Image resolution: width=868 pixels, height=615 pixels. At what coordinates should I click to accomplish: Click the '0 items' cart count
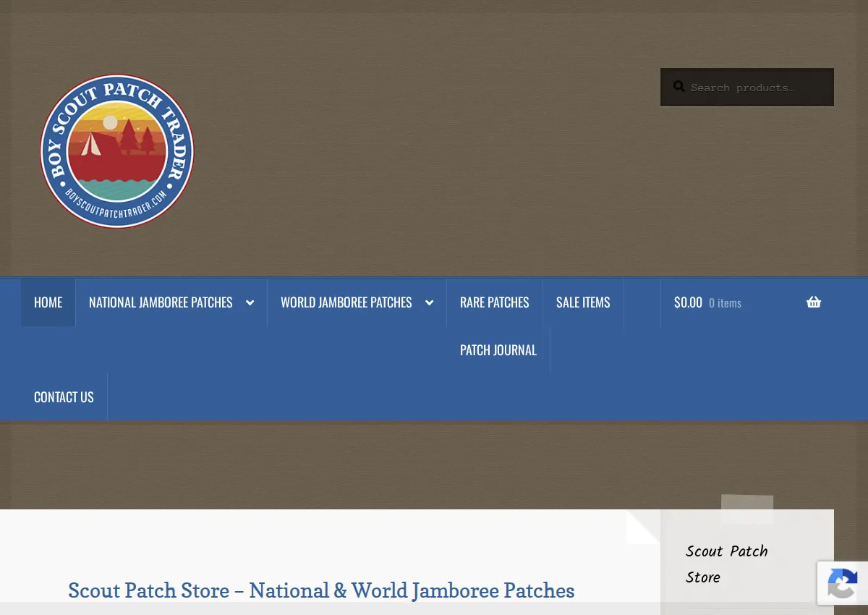[x=725, y=303]
